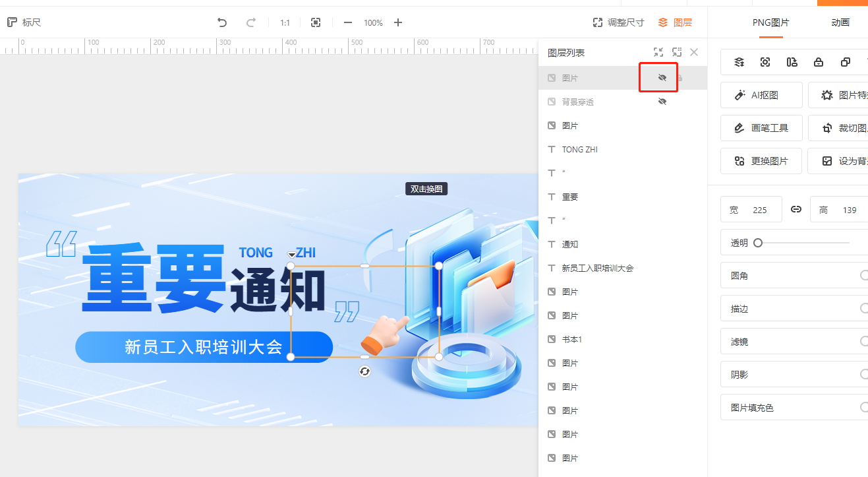868x477 pixels.
Task: Toggle lock on the highlighted 图片 layer
Action: point(680,78)
